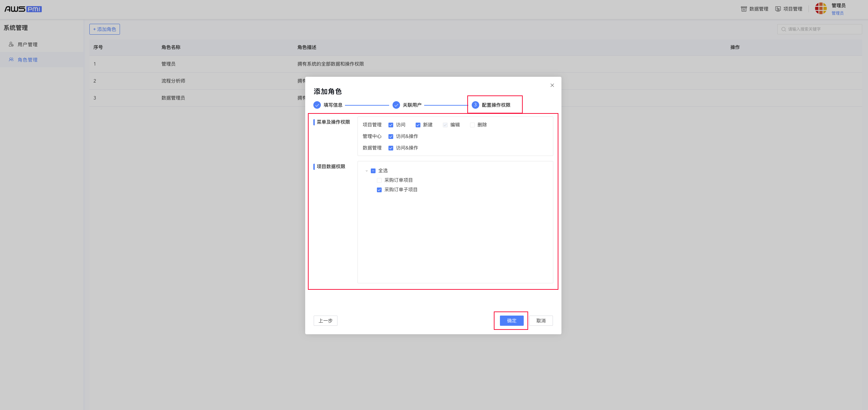Check the 采购订单项目 checkbox
Viewport: 868px width, 410px height.
(x=379, y=180)
